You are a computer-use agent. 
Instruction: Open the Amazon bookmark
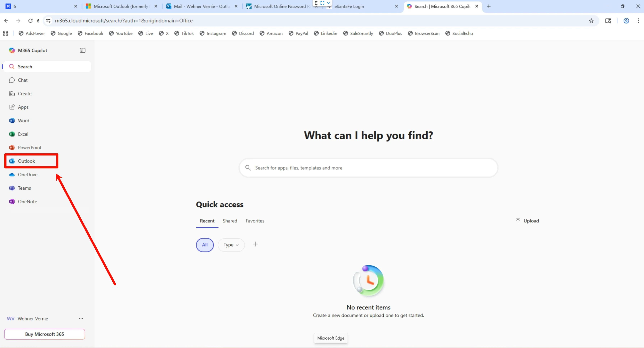[271, 33]
